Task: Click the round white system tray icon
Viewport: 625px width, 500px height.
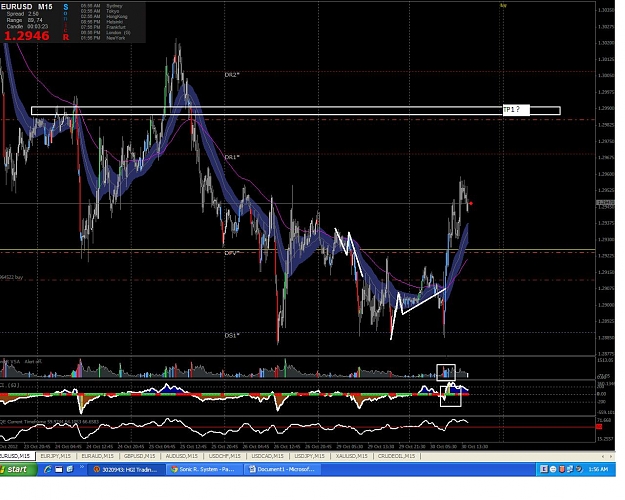Action: [x=553, y=469]
